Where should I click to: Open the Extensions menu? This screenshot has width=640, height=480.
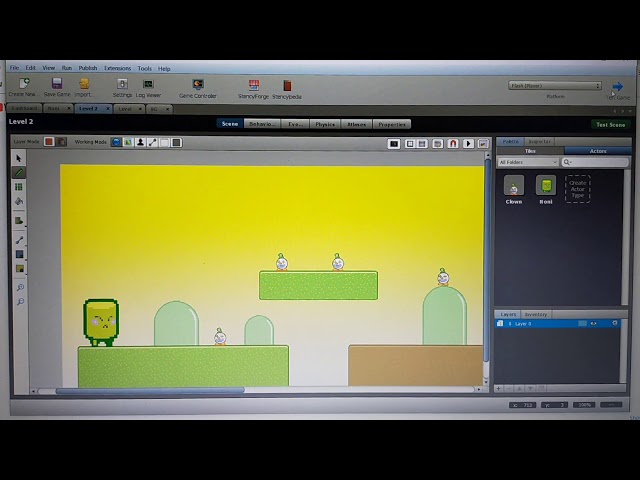(x=118, y=68)
